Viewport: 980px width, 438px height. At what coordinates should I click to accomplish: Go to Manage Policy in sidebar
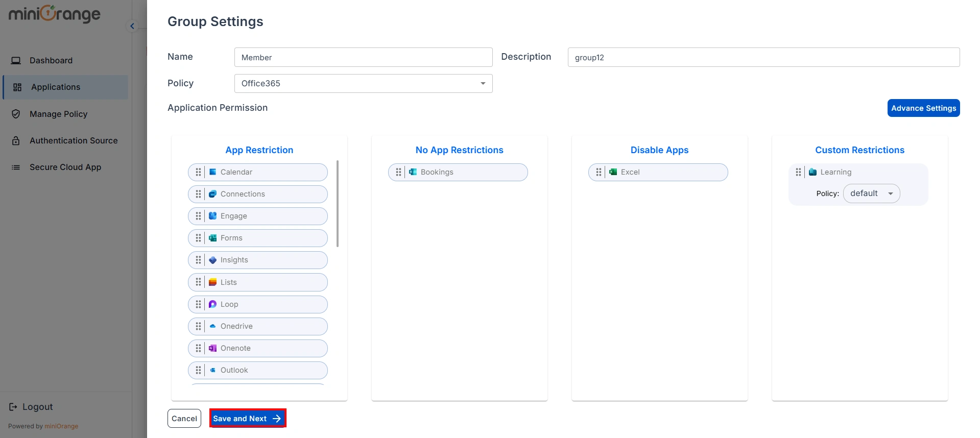tap(58, 114)
